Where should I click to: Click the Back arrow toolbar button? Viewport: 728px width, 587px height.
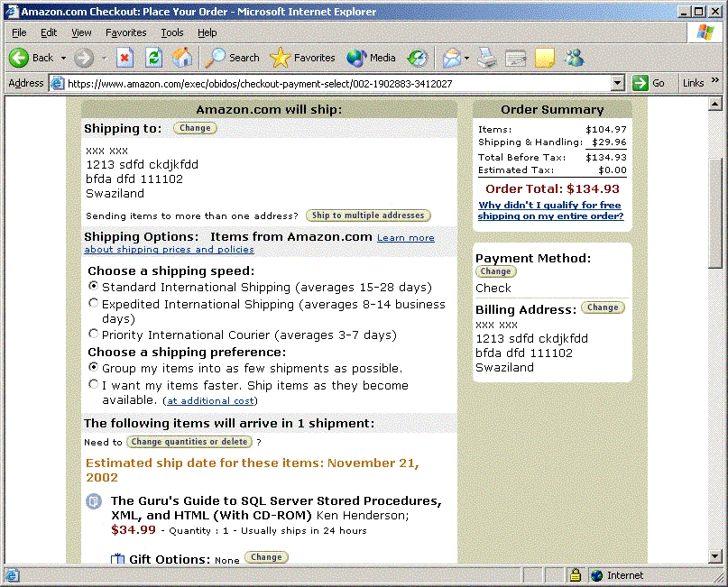pyautogui.click(x=31, y=58)
